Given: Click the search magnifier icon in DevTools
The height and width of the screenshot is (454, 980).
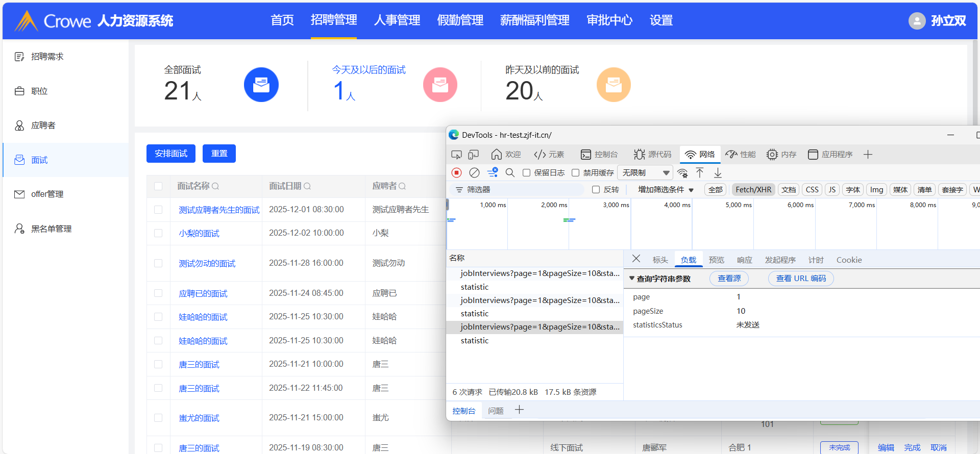Looking at the screenshot, I should point(510,173).
